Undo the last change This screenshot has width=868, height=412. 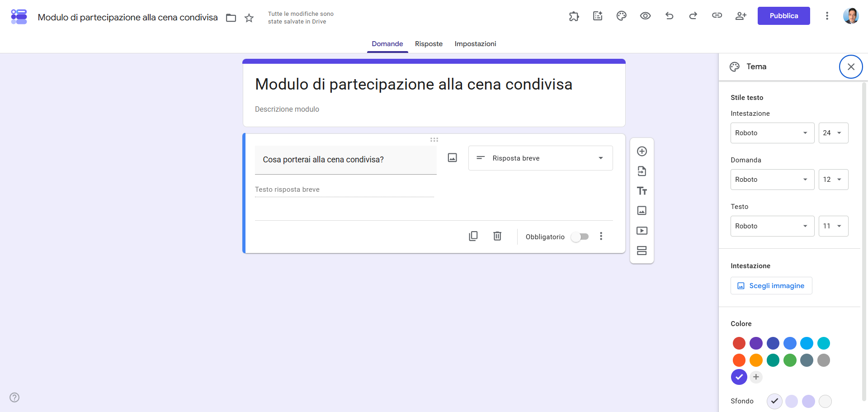click(670, 16)
